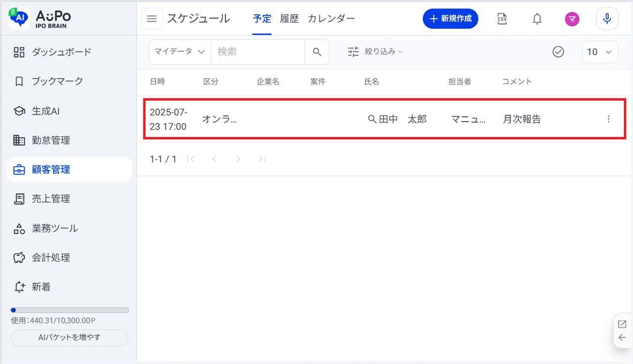633x364 pixels.
Task: Open 勤怠管理 in the sidebar
Action: point(69,140)
